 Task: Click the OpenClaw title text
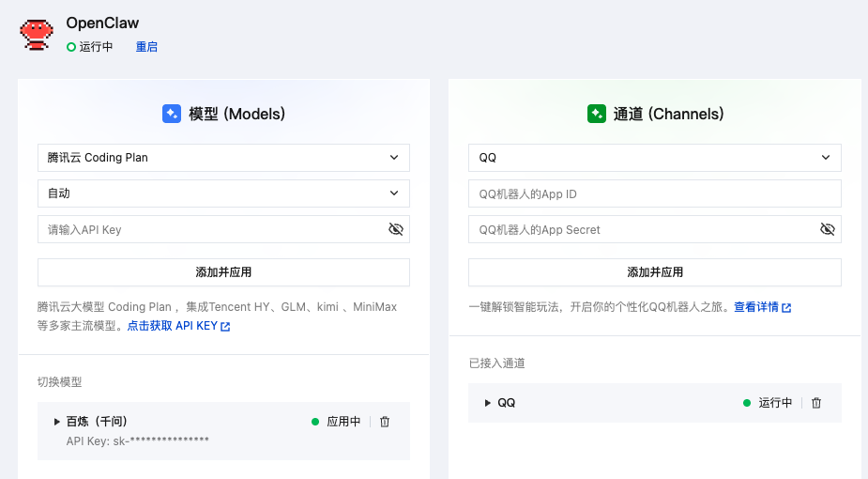pos(102,23)
